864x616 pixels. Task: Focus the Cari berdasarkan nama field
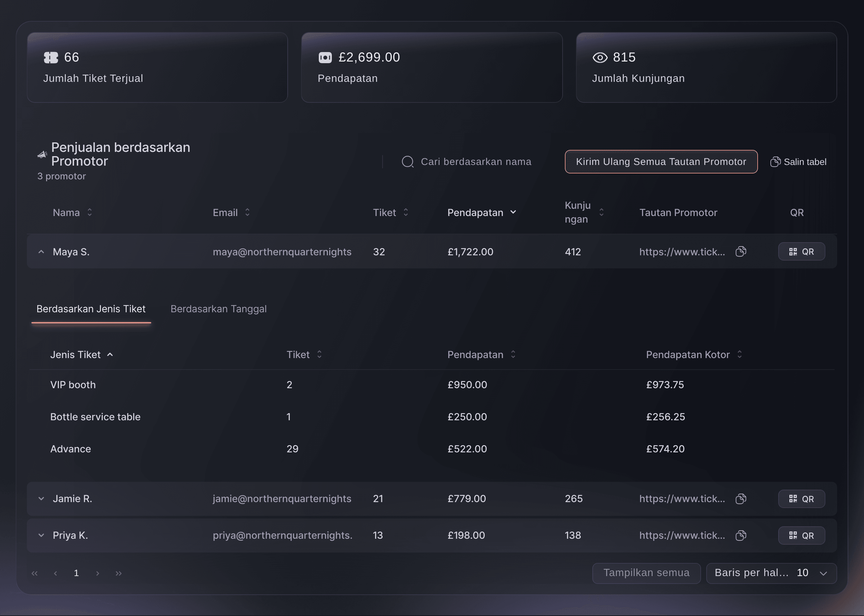click(476, 162)
